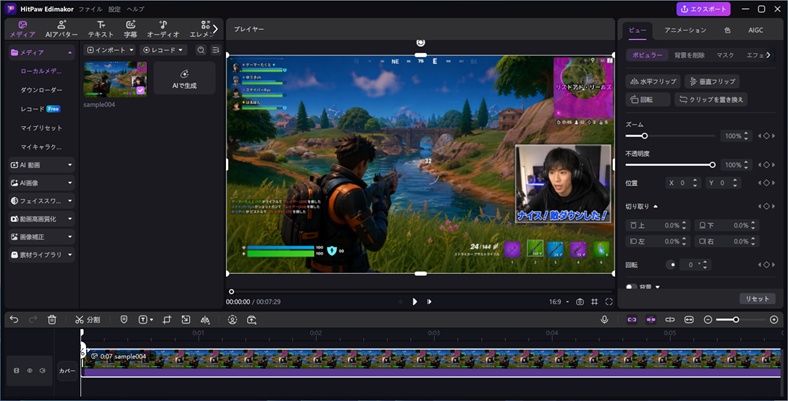Open the レコード dropdown
The width and height of the screenshot is (788, 401).
coord(163,50)
